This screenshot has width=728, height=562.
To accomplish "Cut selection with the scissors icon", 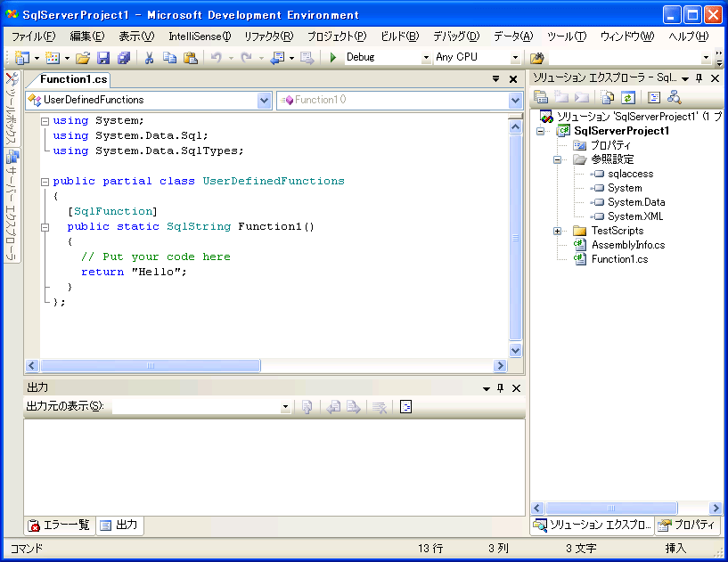I will [x=149, y=58].
